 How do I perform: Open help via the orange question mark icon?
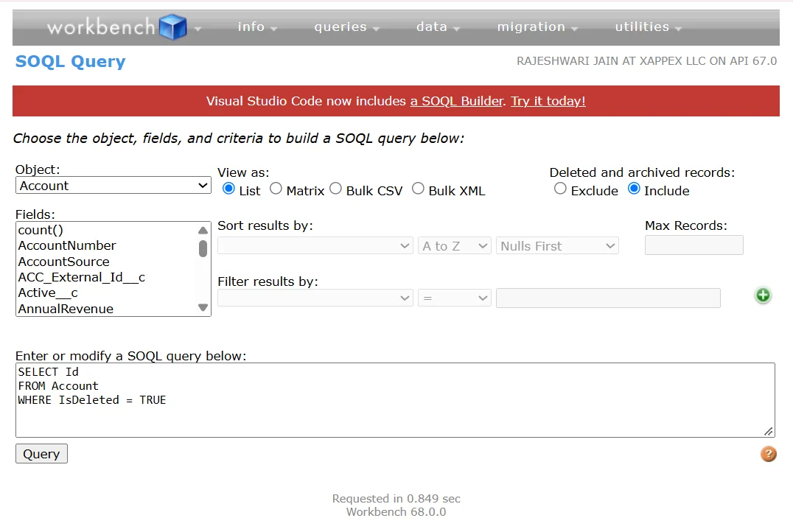coord(768,454)
